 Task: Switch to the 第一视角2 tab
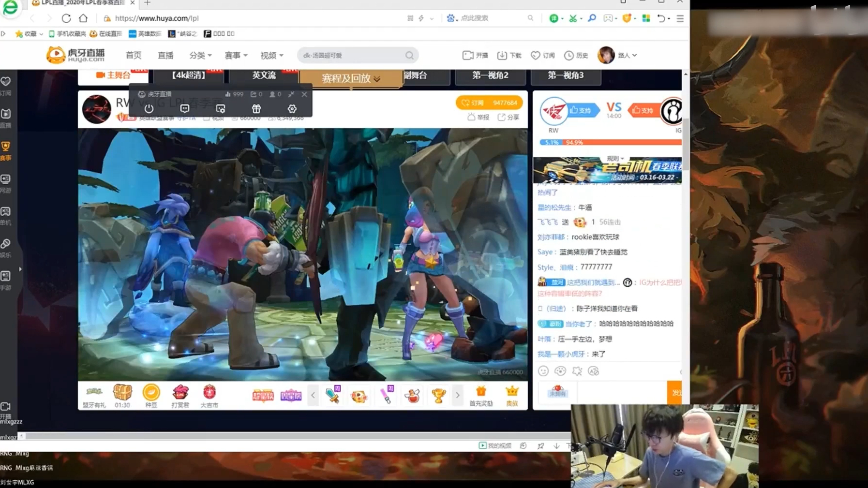pos(491,75)
